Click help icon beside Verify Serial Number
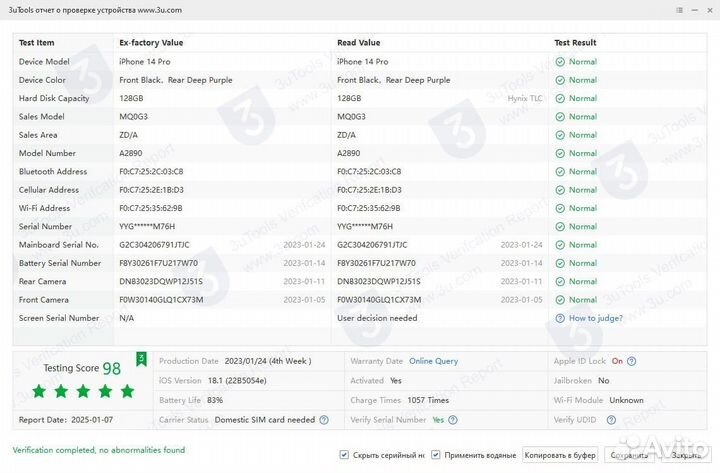Image resolution: width=720 pixels, height=473 pixels. click(x=453, y=420)
